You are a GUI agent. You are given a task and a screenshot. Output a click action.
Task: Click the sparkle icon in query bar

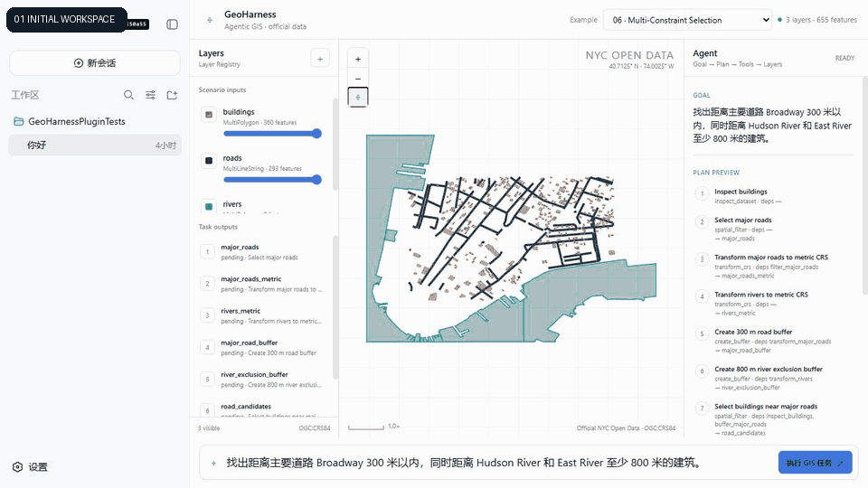(213, 463)
